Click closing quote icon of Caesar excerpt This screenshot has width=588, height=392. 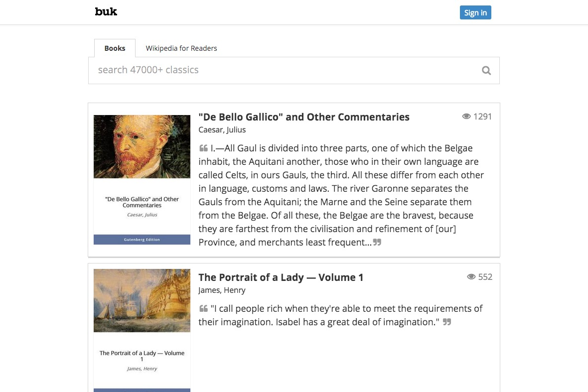(x=377, y=243)
